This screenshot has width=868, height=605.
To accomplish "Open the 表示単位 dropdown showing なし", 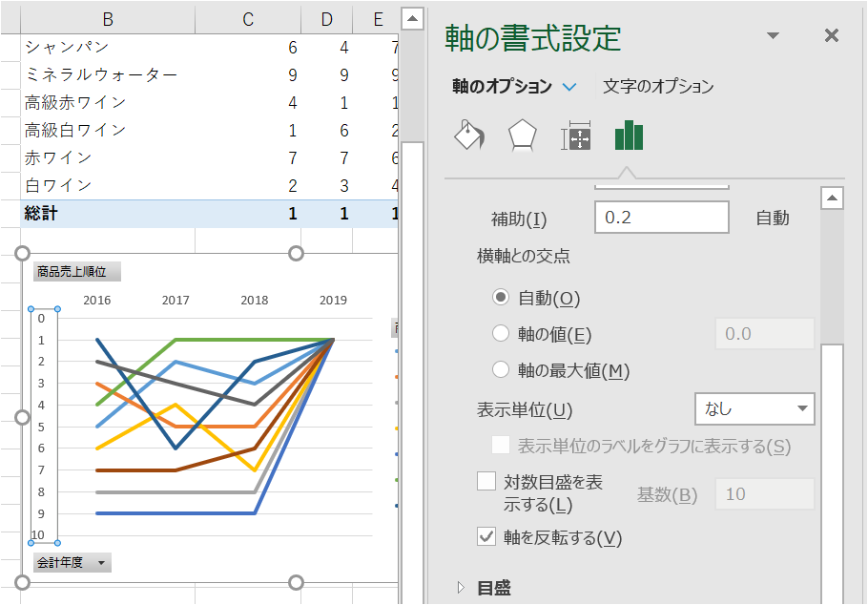I will 754,408.
